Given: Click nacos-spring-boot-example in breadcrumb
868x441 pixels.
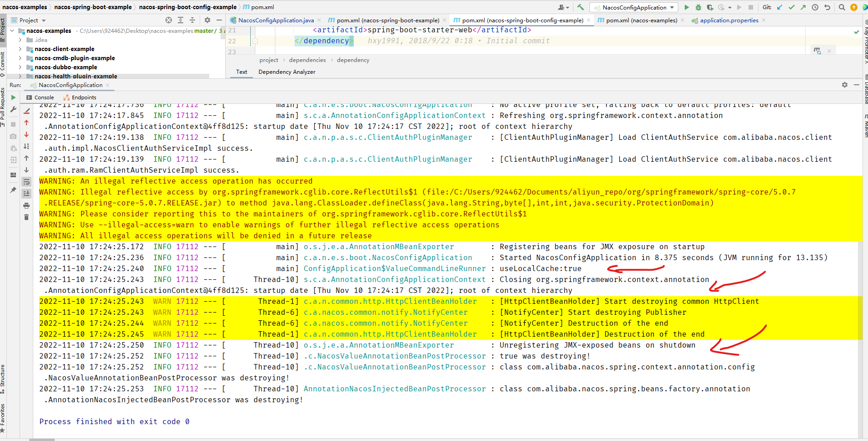Looking at the screenshot, I should (93, 7).
